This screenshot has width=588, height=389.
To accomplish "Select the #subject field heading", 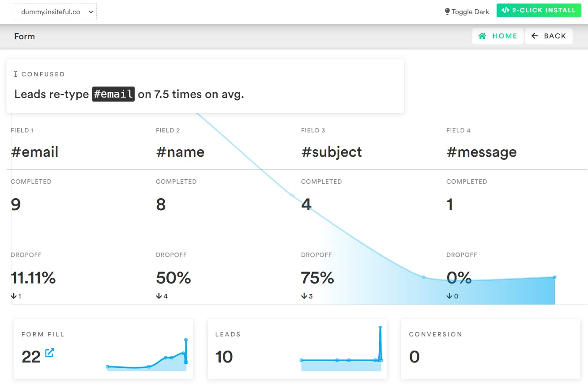I will [332, 152].
